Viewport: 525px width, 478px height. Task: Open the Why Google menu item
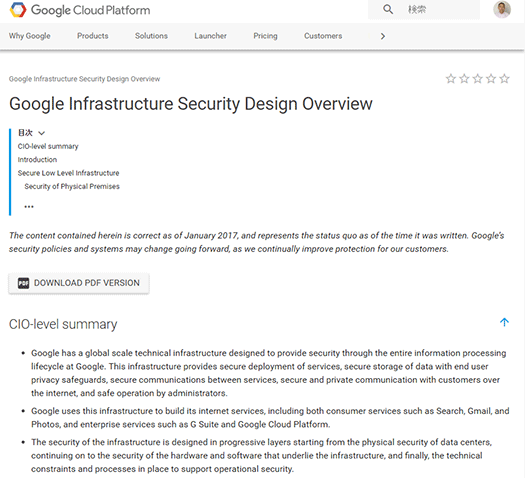coord(29,36)
